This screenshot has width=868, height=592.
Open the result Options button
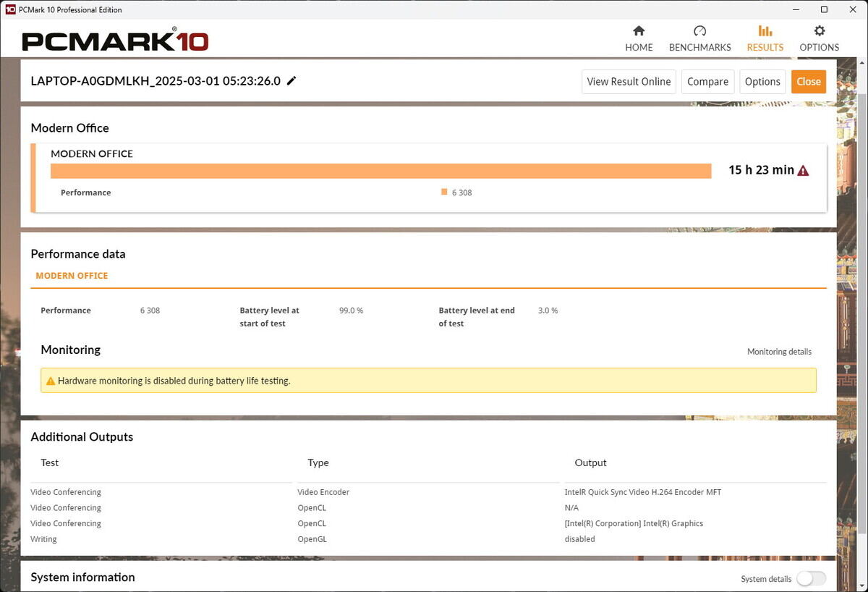(762, 82)
